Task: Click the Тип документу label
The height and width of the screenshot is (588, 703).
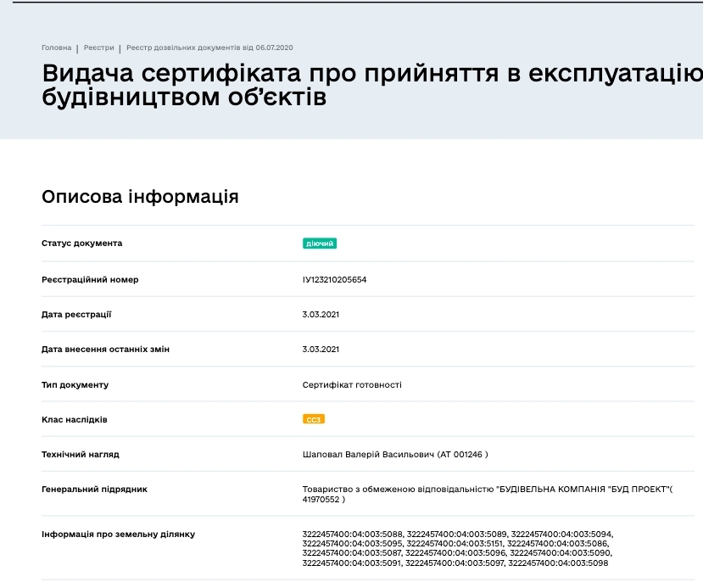Action: pos(75,385)
